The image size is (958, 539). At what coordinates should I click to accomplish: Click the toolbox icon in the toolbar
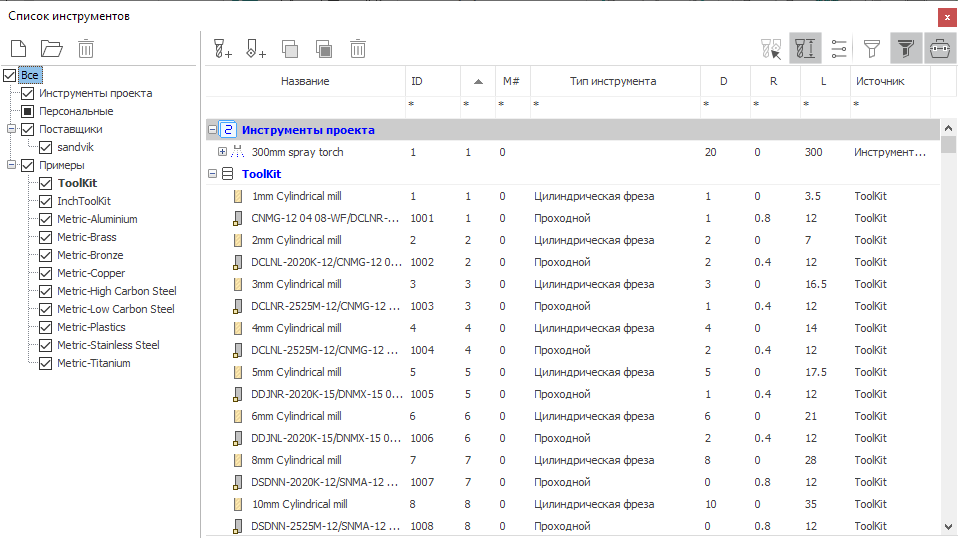(x=939, y=48)
